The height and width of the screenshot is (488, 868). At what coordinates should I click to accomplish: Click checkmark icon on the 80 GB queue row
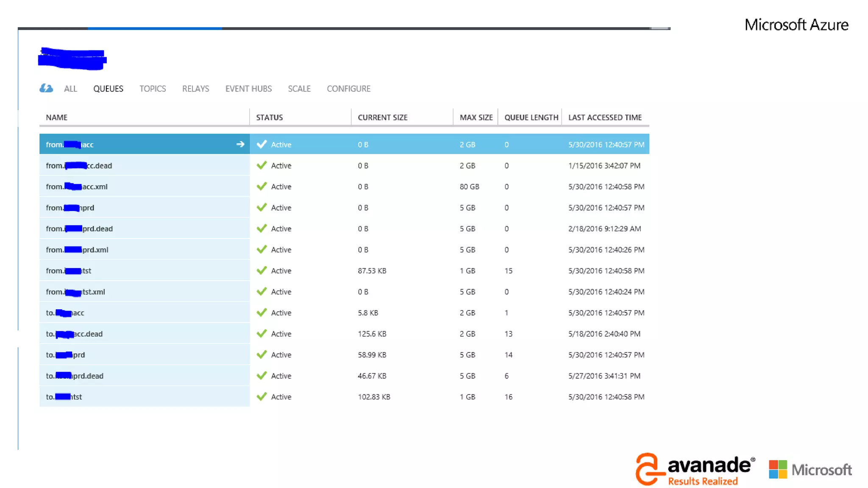pos(262,186)
